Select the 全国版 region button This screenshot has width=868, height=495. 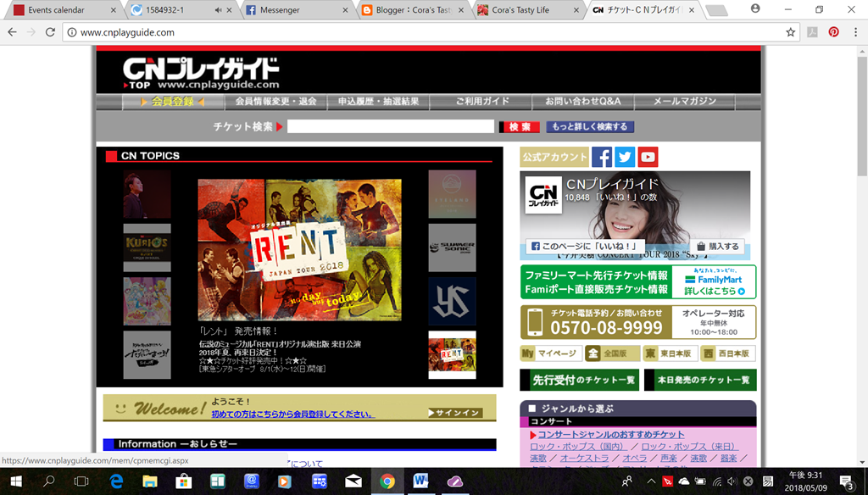[x=612, y=353]
